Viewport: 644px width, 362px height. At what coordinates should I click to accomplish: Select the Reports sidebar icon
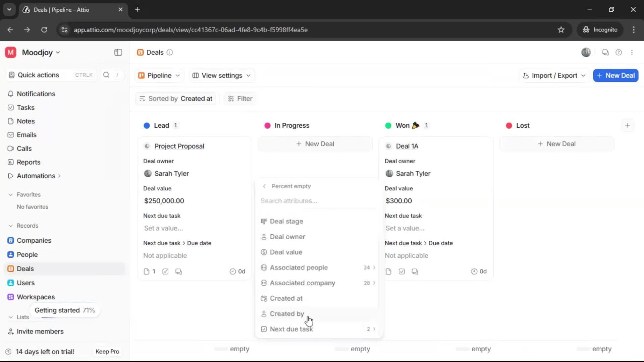pyautogui.click(x=11, y=162)
